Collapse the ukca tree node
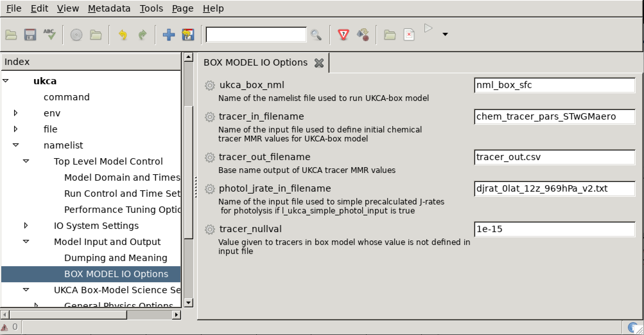The height and width of the screenshot is (335, 644). (x=6, y=81)
